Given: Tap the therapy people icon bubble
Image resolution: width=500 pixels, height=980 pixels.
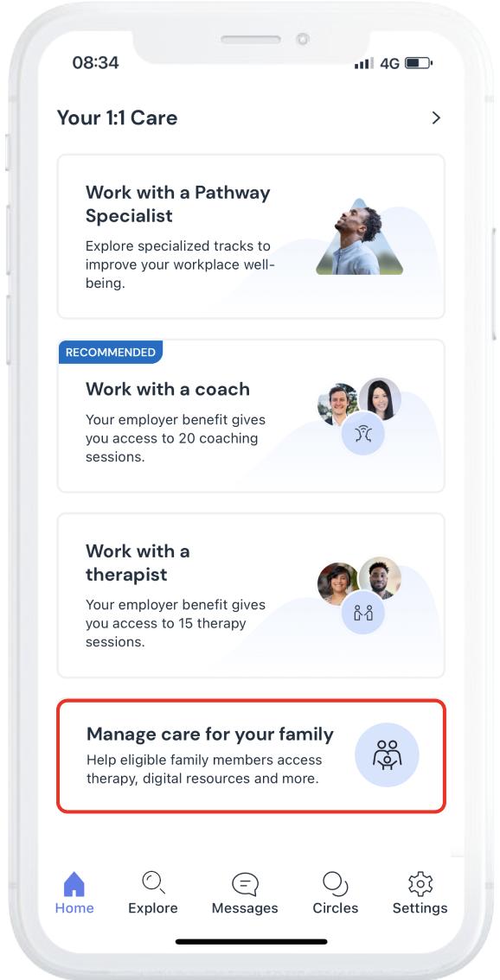Looking at the screenshot, I should [363, 613].
